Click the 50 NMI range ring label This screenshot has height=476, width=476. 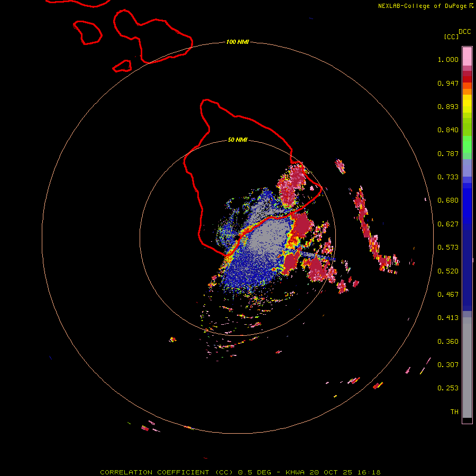point(237,140)
